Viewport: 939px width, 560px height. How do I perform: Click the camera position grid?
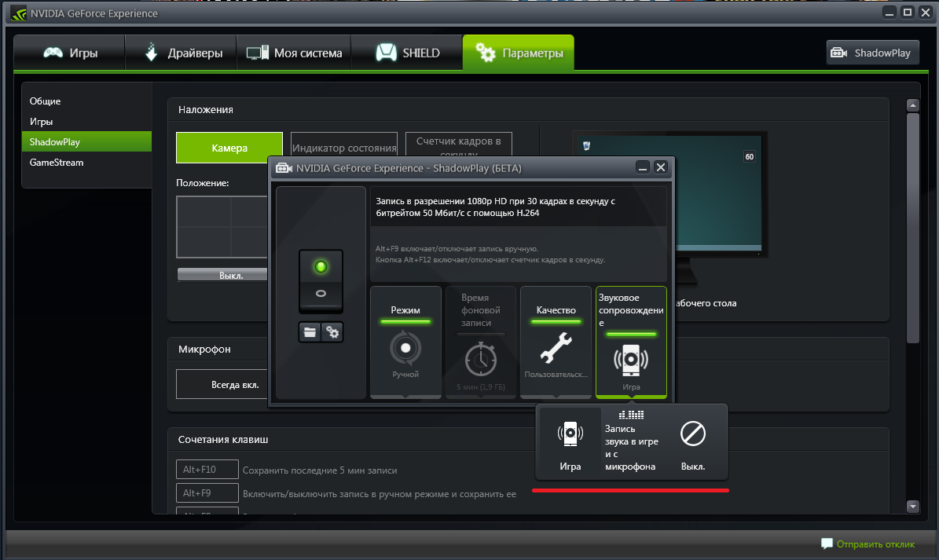tap(222, 227)
